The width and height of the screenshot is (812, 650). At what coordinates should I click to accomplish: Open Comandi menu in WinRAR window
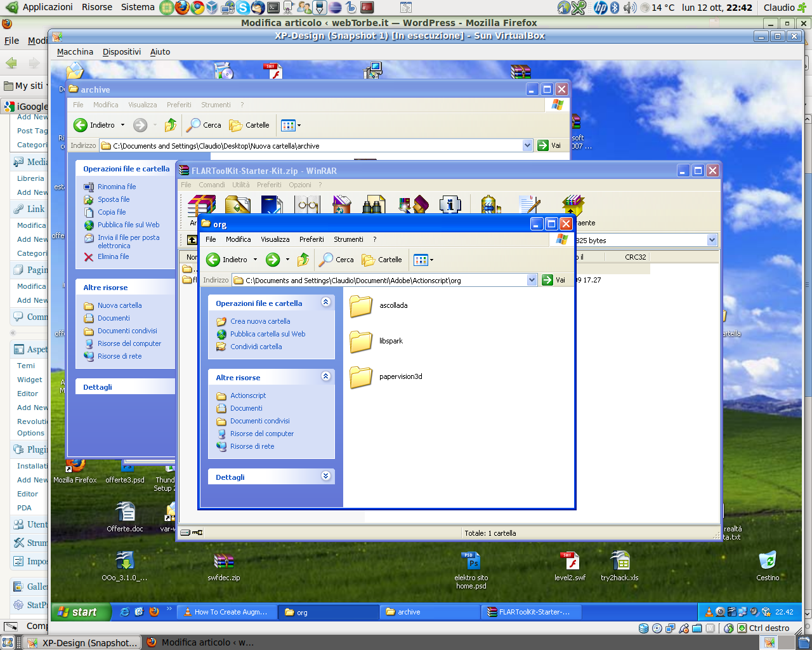pyautogui.click(x=212, y=185)
